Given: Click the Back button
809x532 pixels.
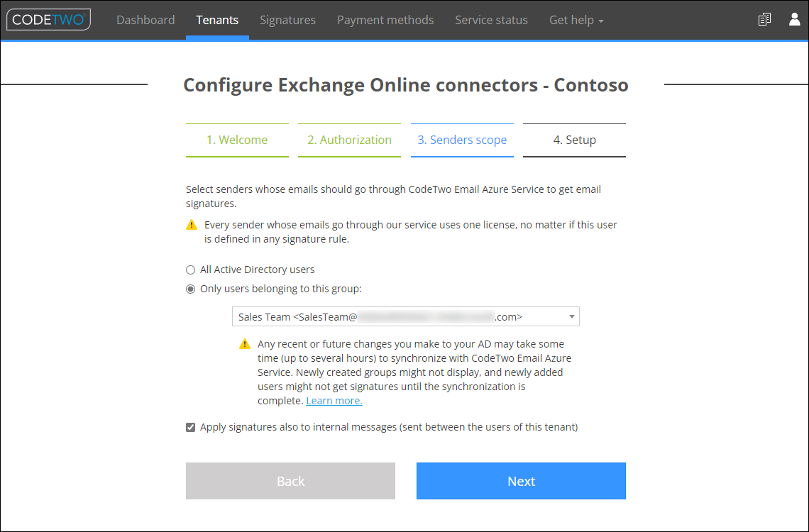Looking at the screenshot, I should 290,481.
